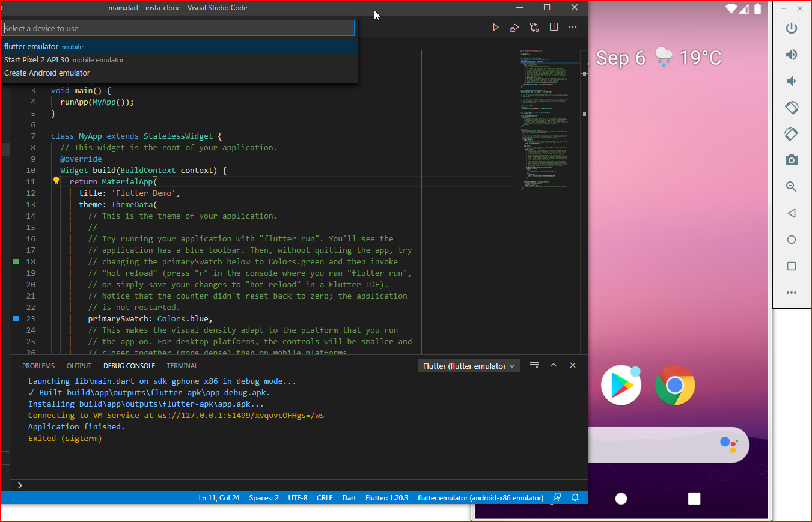Launch Play Store on the Android home screen

tap(621, 385)
